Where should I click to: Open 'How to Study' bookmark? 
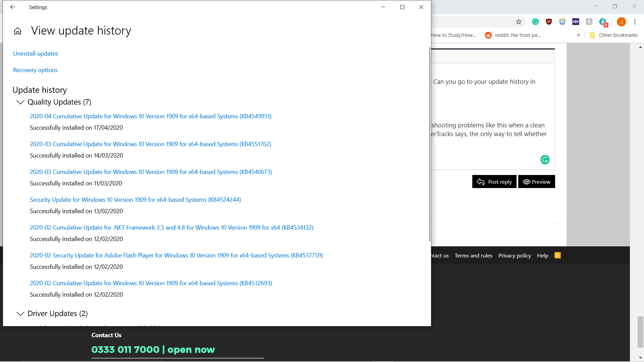454,35
